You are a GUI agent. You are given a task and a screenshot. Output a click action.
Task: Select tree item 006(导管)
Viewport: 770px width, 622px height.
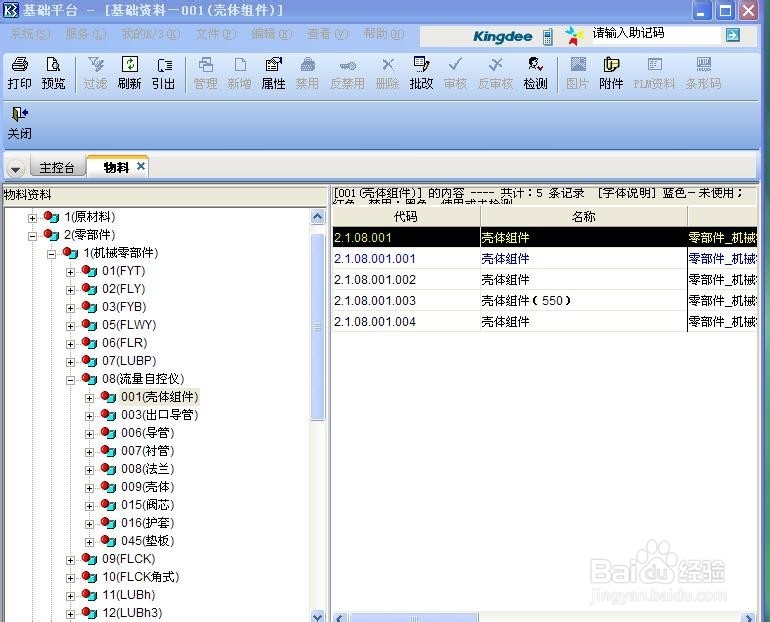147,433
